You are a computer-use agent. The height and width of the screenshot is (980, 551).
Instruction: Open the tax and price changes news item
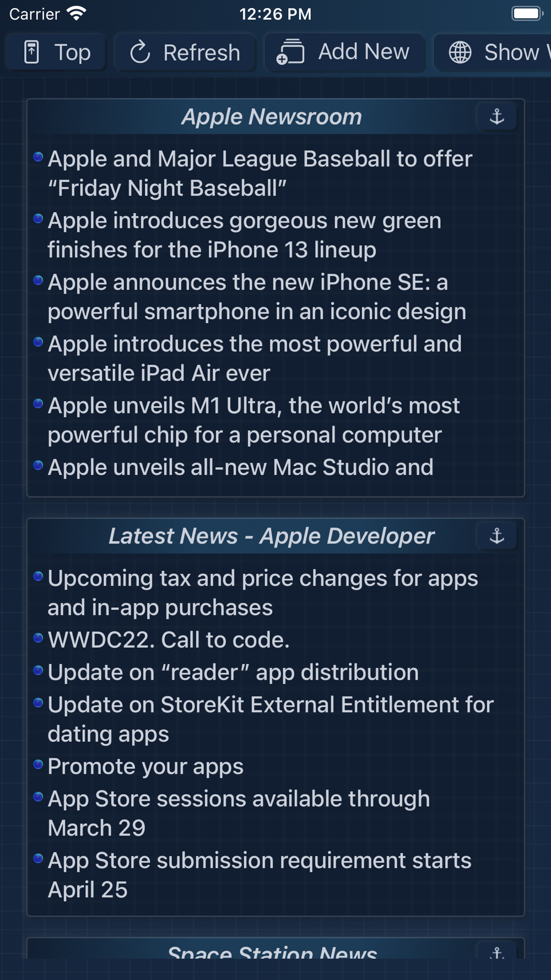click(x=263, y=593)
